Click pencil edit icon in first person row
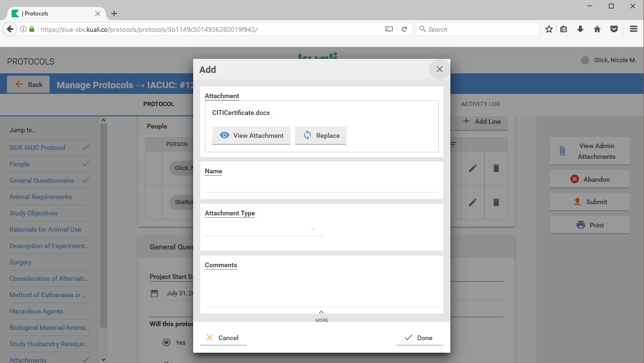The image size is (644, 363). (x=473, y=168)
